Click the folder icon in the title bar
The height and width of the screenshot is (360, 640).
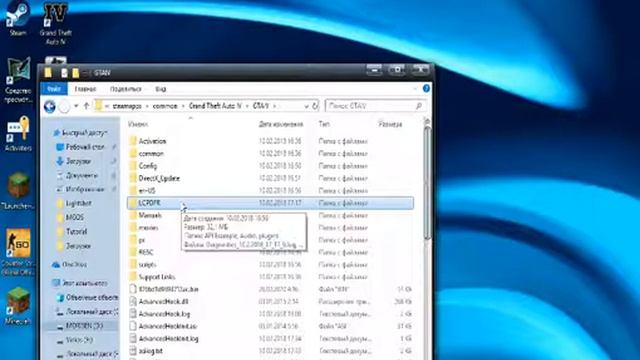click(x=48, y=73)
